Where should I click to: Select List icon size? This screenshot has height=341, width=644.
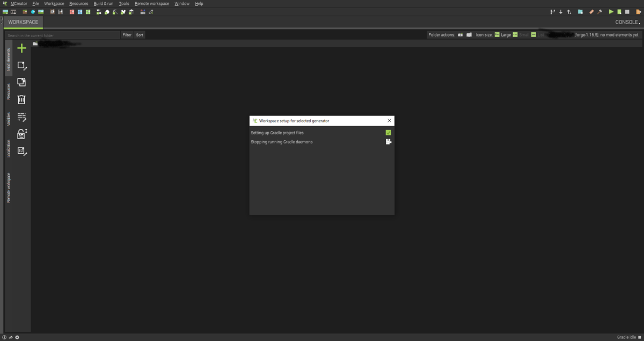[x=538, y=35]
